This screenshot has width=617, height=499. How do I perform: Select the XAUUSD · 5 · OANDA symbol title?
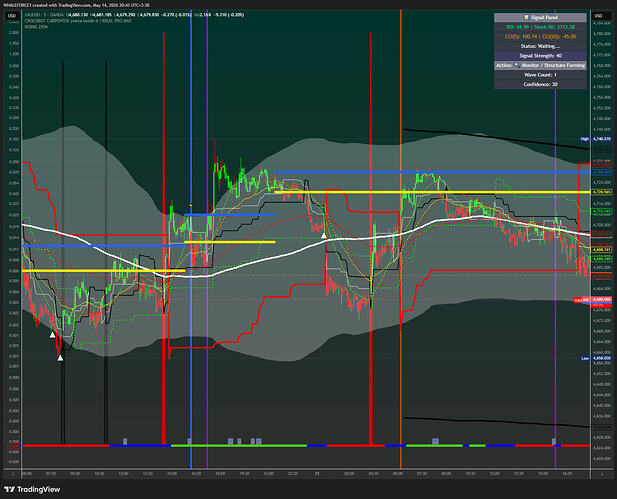tap(44, 15)
